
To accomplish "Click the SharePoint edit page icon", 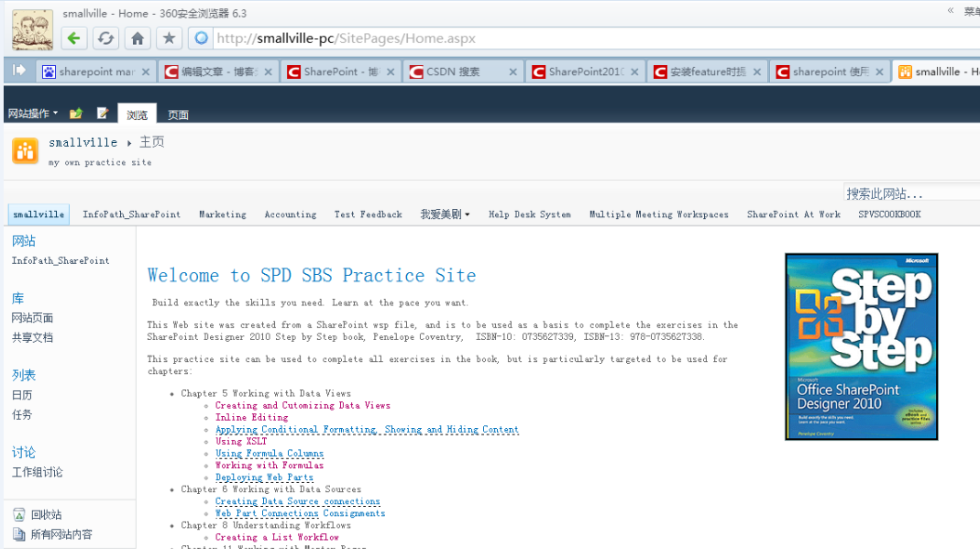I will (103, 113).
